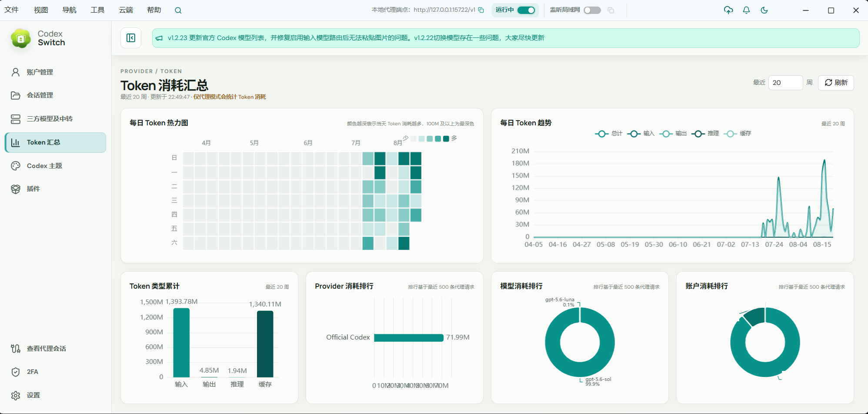The image size is (868, 414).
Task: Open Codex 主题 in sidebar
Action: pos(55,166)
